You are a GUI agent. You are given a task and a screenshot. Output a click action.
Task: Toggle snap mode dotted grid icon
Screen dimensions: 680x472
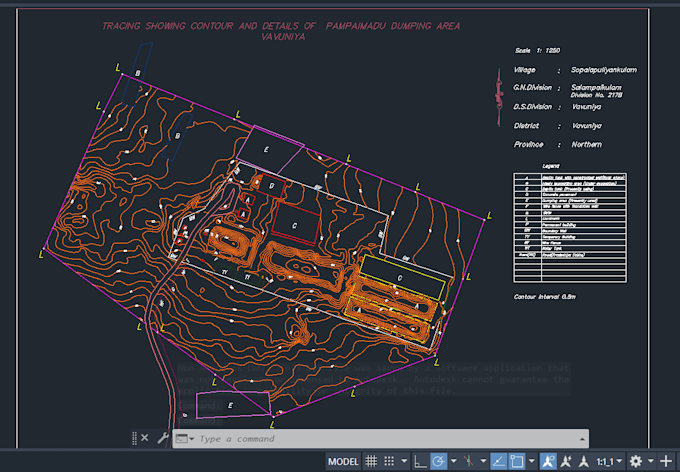pos(389,462)
